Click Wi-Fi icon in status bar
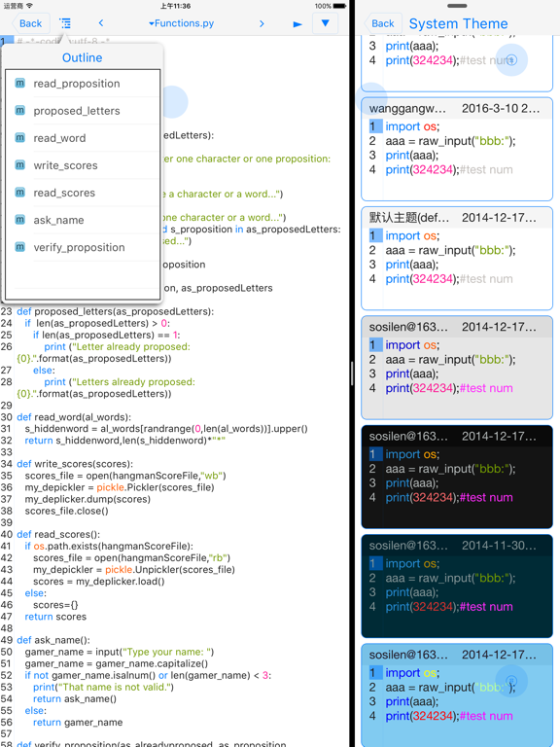560x747 pixels. pos(29,6)
